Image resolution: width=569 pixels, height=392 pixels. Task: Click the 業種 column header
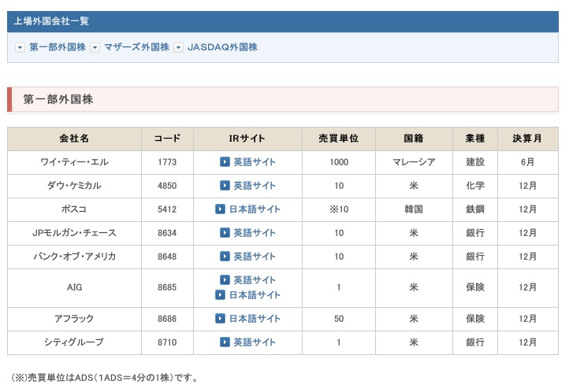pos(475,139)
